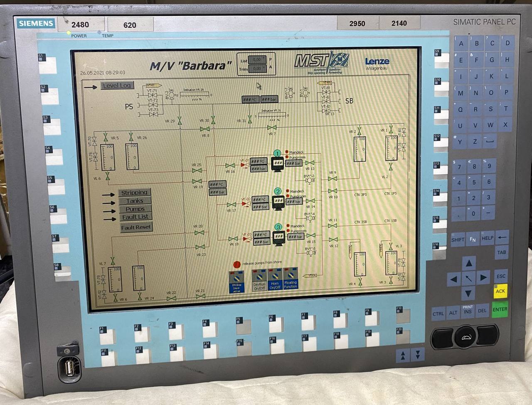Switch to the Tanks page
The image size is (532, 405).
pyautogui.click(x=135, y=201)
